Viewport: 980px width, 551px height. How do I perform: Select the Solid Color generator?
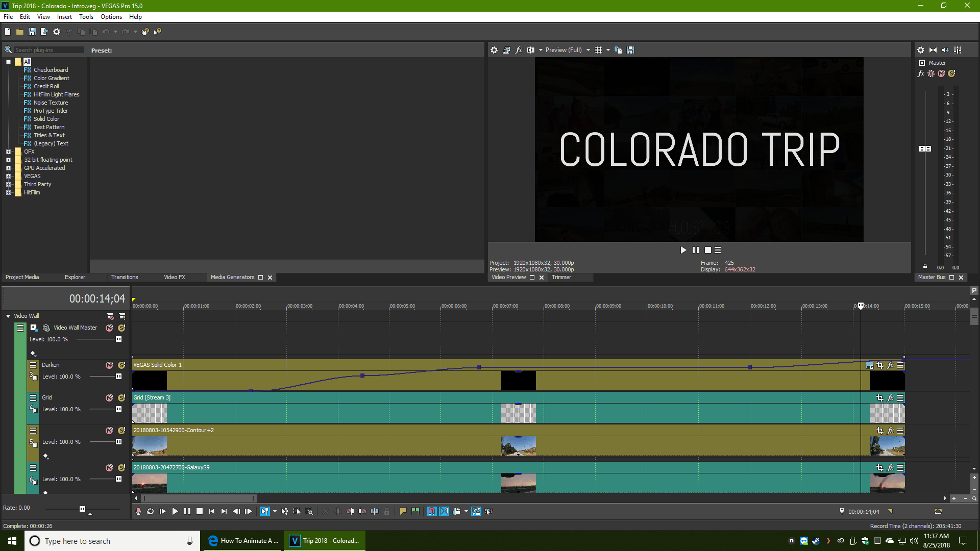tap(46, 119)
